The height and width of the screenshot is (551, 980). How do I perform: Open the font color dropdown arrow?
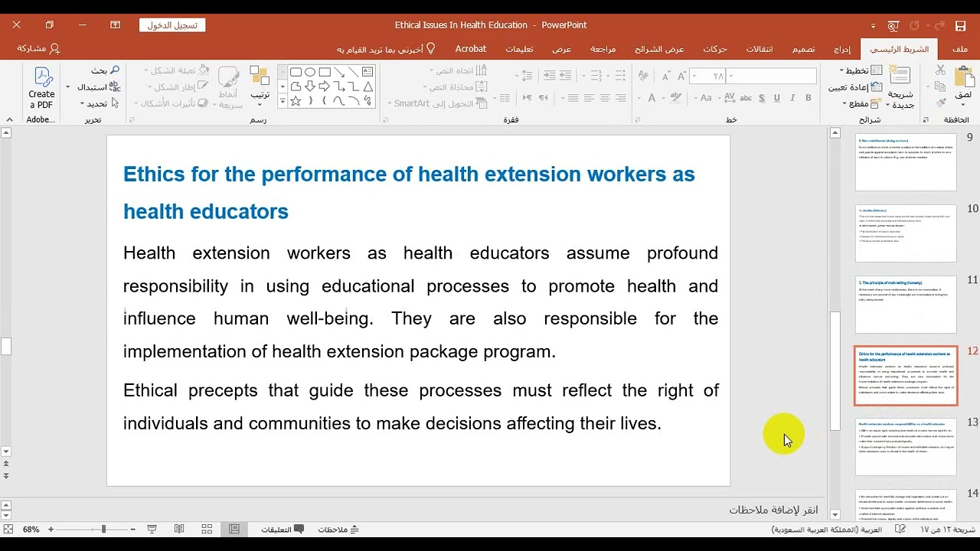[x=639, y=98]
